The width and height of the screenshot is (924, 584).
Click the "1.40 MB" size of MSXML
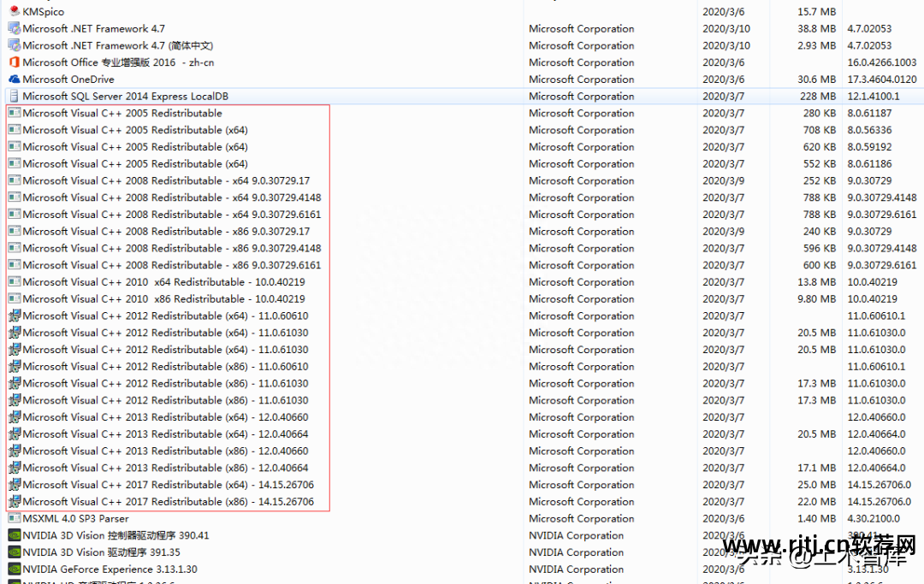click(x=817, y=519)
